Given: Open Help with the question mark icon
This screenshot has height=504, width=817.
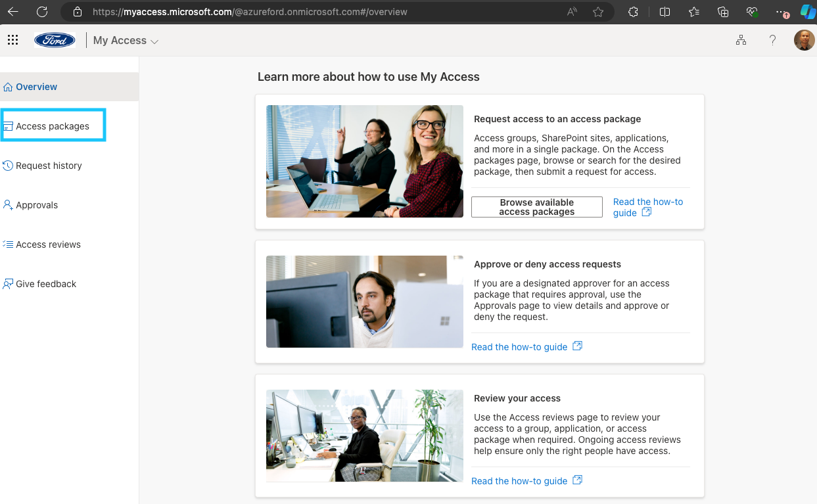Looking at the screenshot, I should pyautogui.click(x=772, y=40).
